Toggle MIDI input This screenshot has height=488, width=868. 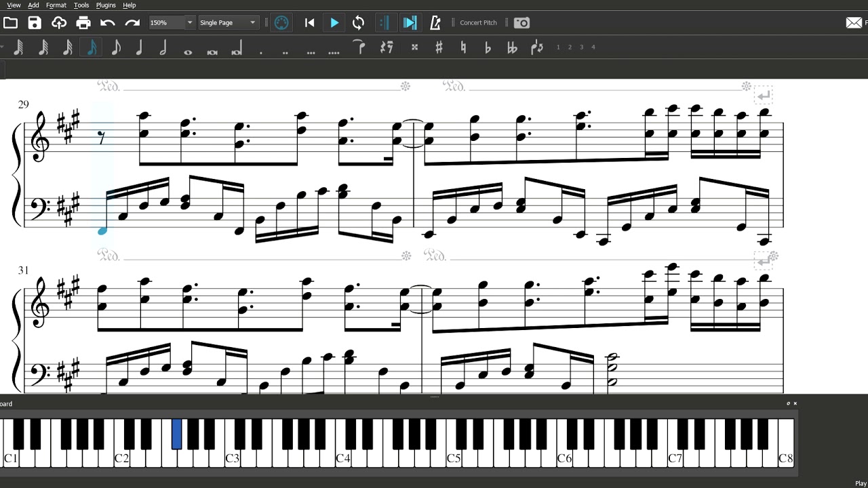pyautogui.click(x=281, y=22)
